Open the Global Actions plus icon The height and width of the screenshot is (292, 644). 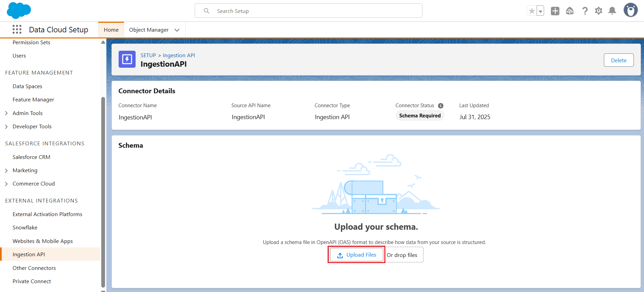(555, 11)
